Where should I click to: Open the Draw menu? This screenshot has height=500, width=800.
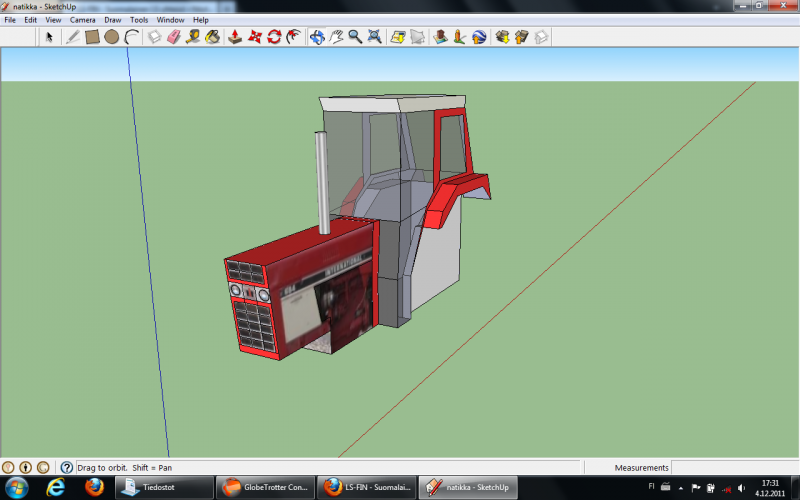(x=113, y=19)
